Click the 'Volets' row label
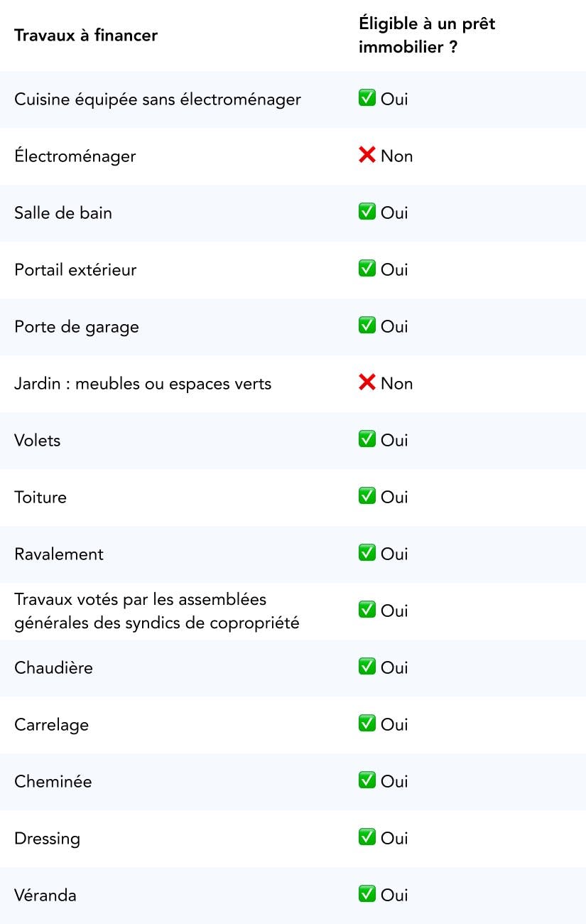The image size is (586, 924). [38, 441]
